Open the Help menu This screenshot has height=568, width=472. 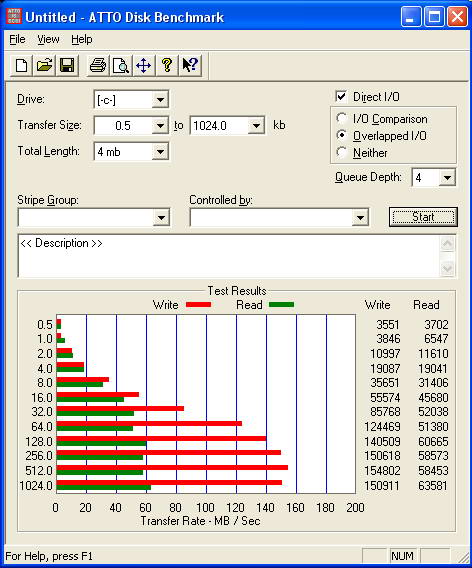pos(82,39)
